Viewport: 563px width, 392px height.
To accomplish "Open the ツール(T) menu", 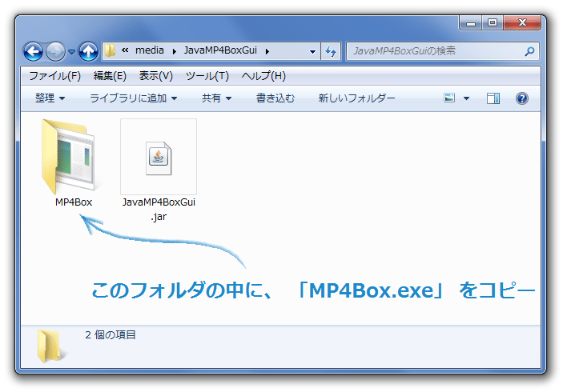I will pos(207,76).
